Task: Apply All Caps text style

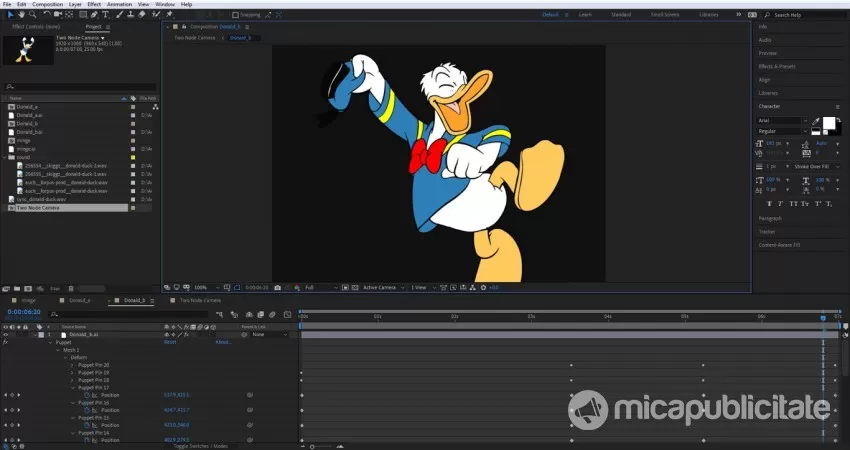Action: tap(793, 203)
